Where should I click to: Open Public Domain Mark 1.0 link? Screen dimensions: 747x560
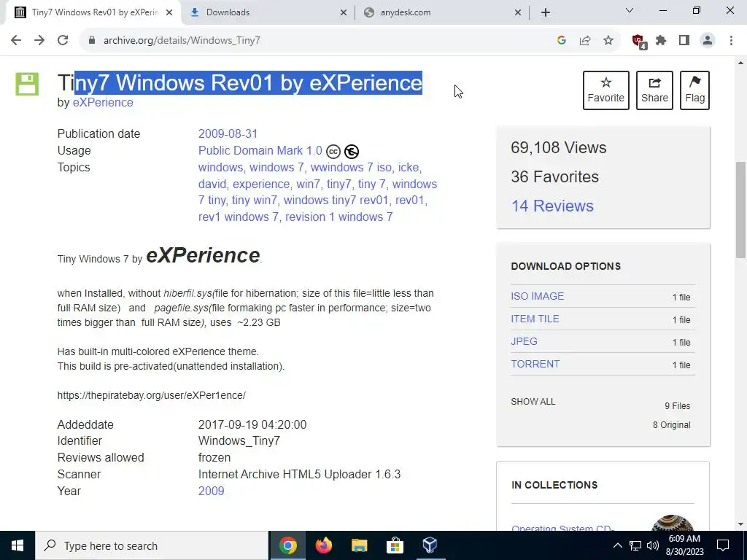[260, 150]
